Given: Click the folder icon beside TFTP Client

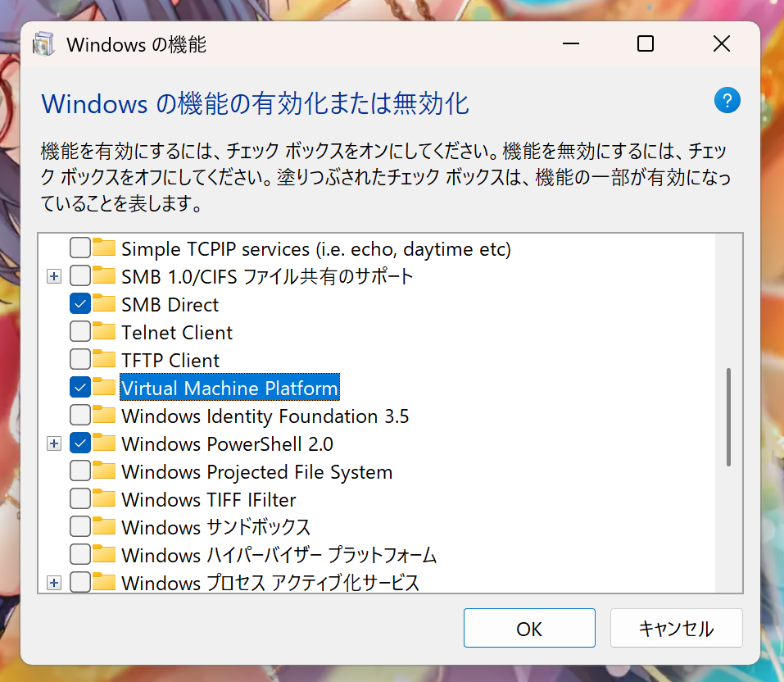Looking at the screenshot, I should coord(102,360).
